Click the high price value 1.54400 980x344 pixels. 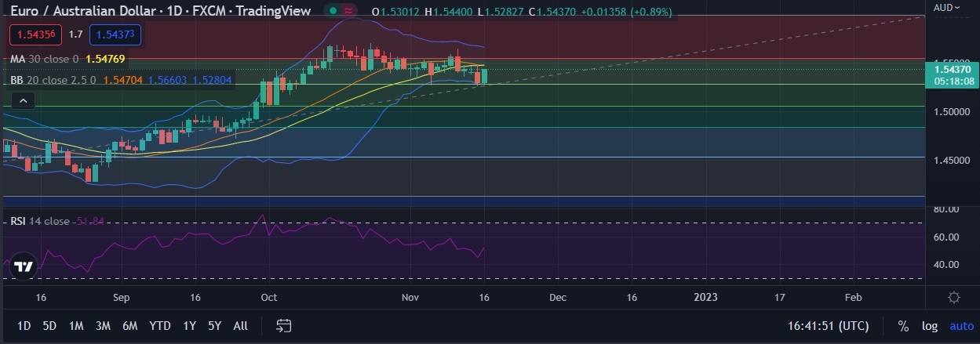(x=453, y=13)
